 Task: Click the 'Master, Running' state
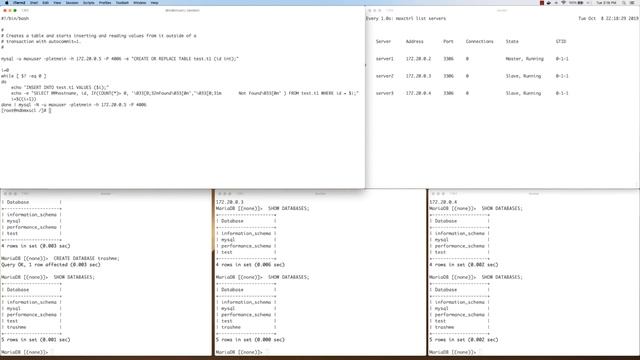coord(524,59)
